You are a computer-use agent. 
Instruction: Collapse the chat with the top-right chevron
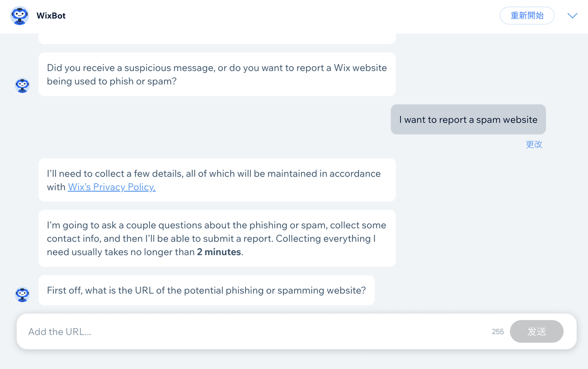pos(572,16)
